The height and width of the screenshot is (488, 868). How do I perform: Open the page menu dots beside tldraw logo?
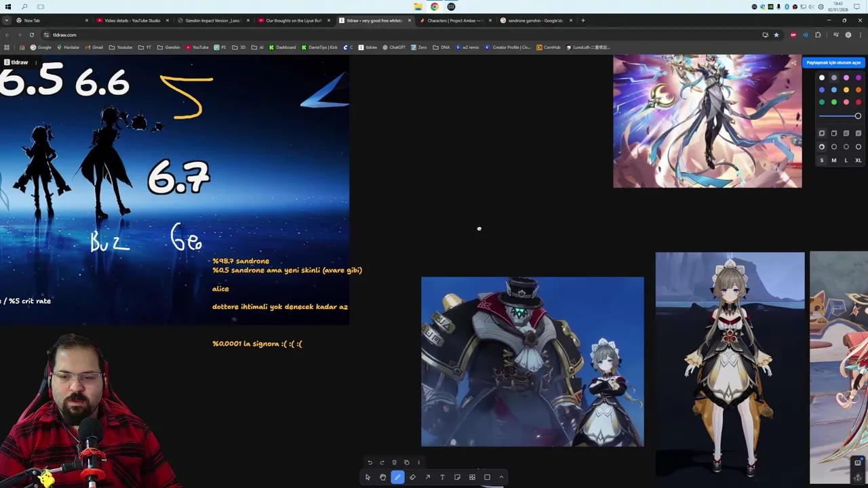(36, 62)
